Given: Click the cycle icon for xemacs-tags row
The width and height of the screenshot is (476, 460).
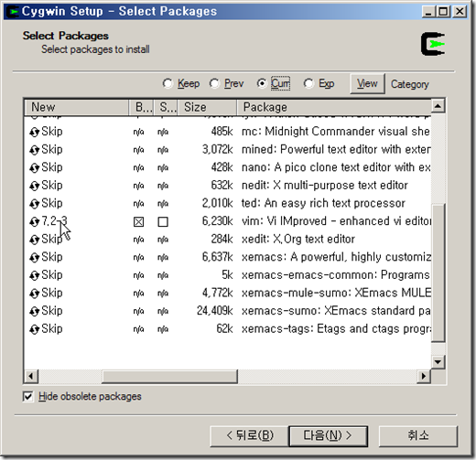Looking at the screenshot, I should (35, 329).
